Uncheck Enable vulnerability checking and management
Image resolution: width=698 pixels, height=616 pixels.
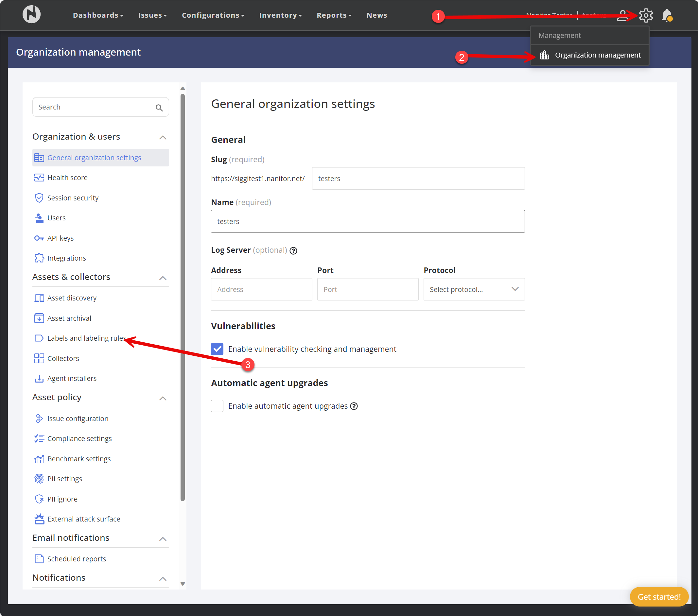point(217,349)
